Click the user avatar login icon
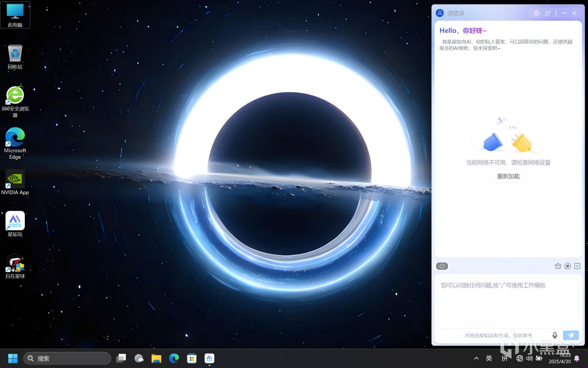This screenshot has height=368, width=588. click(440, 13)
